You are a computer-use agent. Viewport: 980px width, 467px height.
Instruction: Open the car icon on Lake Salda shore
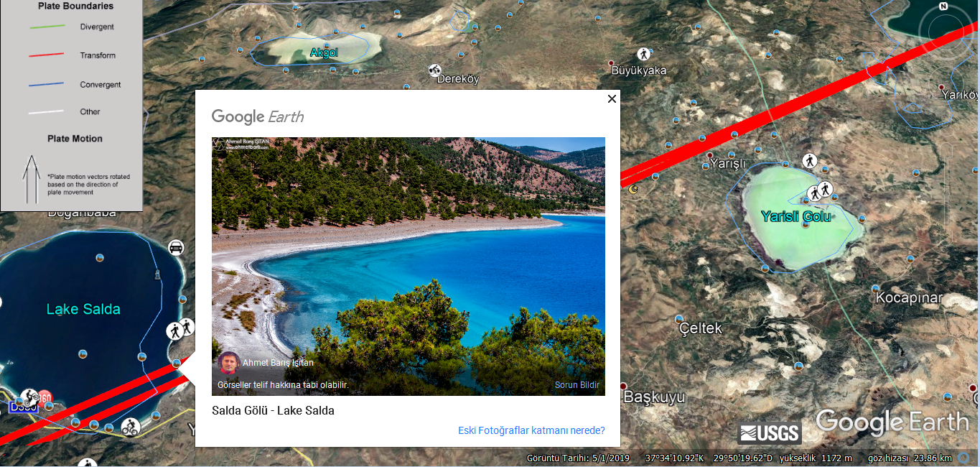coord(176,248)
